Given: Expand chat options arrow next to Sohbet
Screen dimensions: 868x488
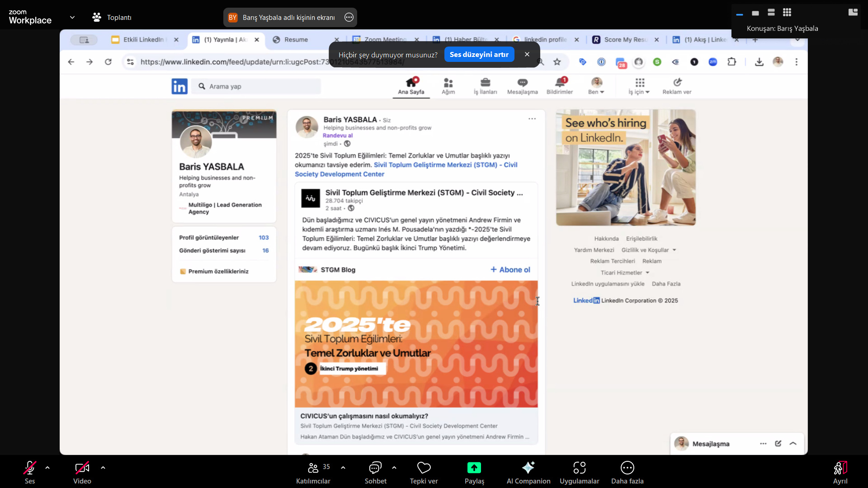Looking at the screenshot, I should [394, 468].
